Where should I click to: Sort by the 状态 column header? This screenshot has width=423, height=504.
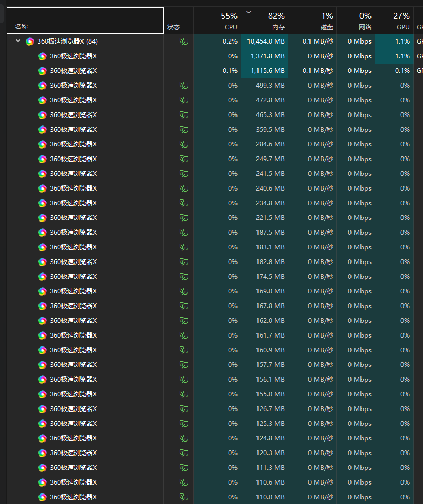[179, 20]
